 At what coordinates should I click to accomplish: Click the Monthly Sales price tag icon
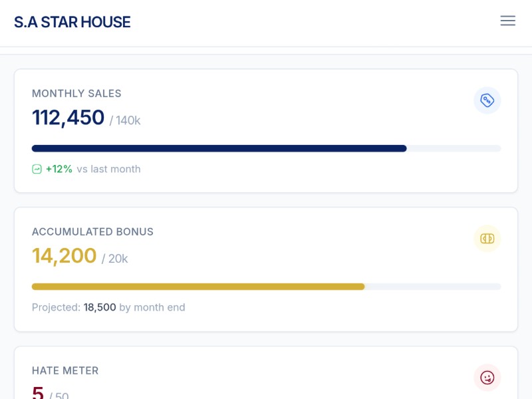[487, 100]
